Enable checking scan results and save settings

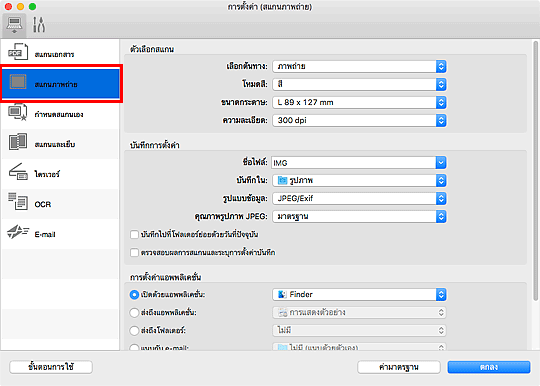coord(134,253)
